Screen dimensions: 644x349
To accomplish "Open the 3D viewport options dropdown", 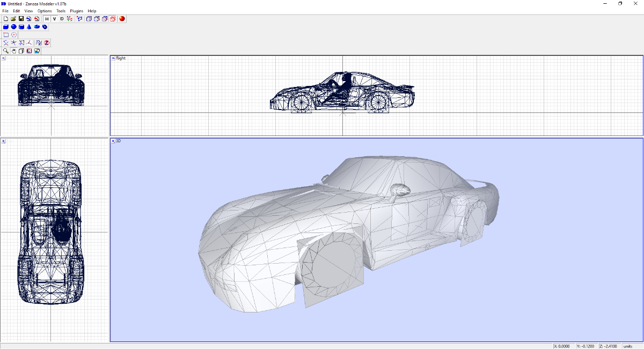I will 113,141.
